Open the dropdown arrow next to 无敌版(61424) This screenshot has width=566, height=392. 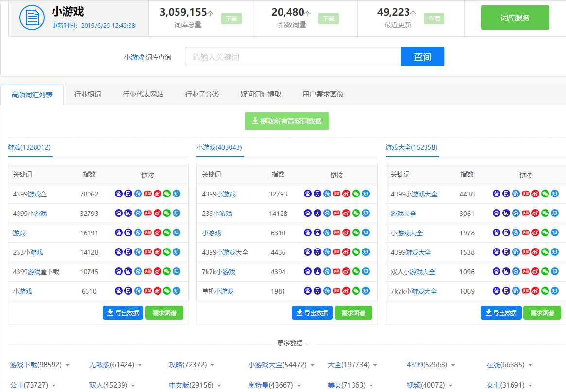point(140,365)
